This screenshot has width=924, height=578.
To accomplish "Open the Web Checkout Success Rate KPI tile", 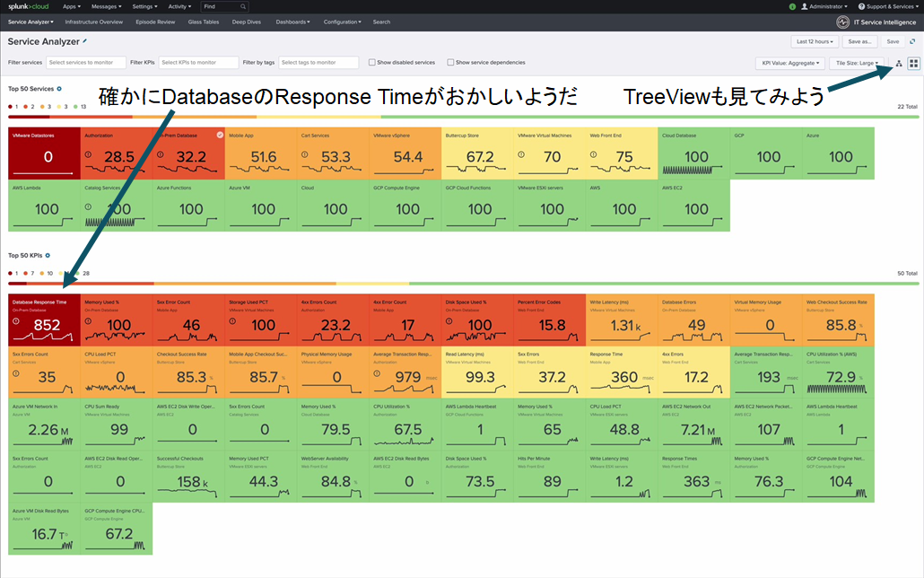I will pos(838,320).
